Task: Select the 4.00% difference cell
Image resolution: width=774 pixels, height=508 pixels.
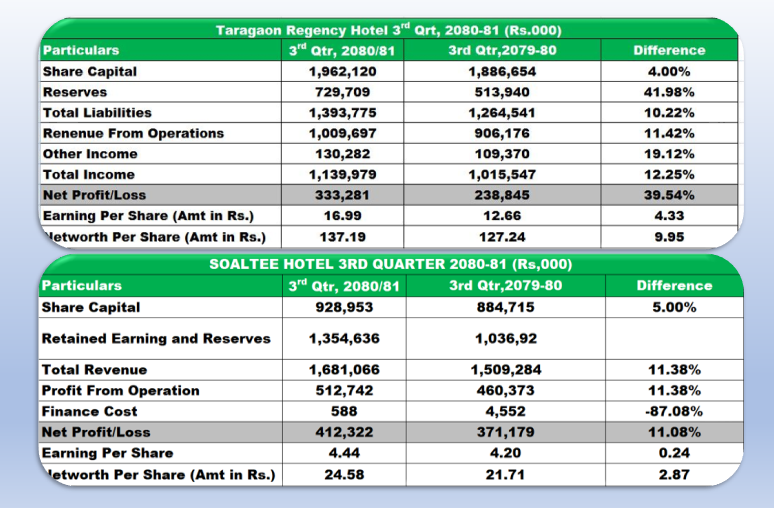Action: 669,72
